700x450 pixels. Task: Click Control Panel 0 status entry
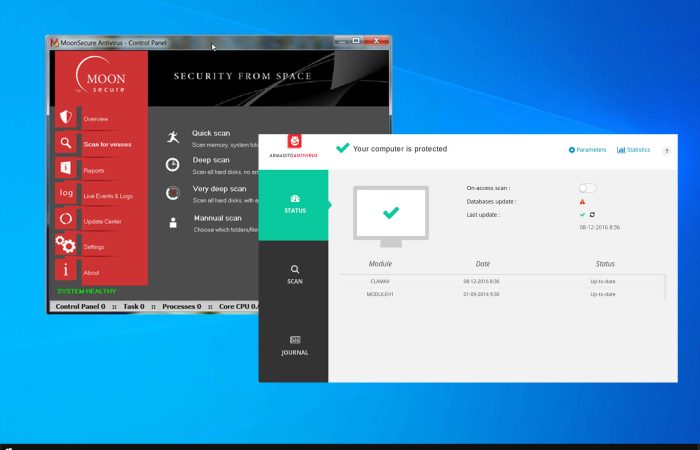click(80, 307)
